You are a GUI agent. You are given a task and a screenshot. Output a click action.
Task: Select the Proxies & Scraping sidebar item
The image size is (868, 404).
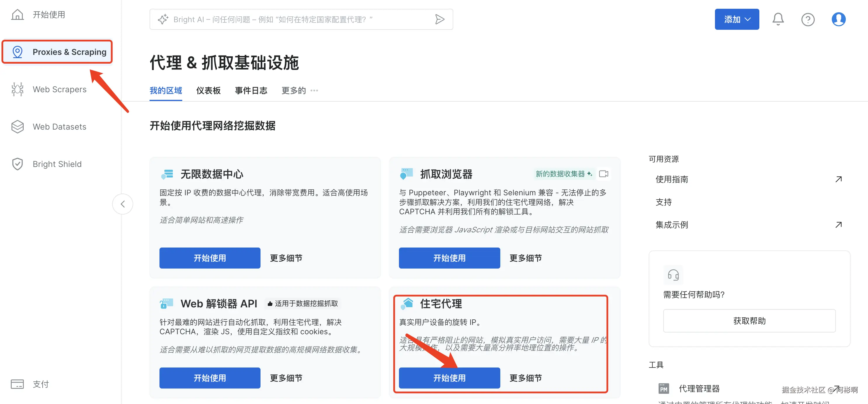tap(69, 52)
